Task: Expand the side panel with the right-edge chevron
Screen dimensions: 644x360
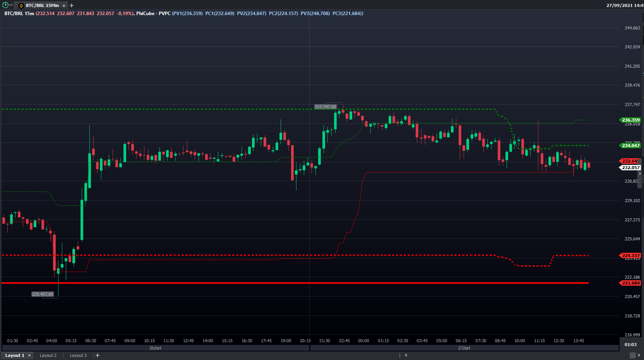Action: pyautogui.click(x=640, y=174)
